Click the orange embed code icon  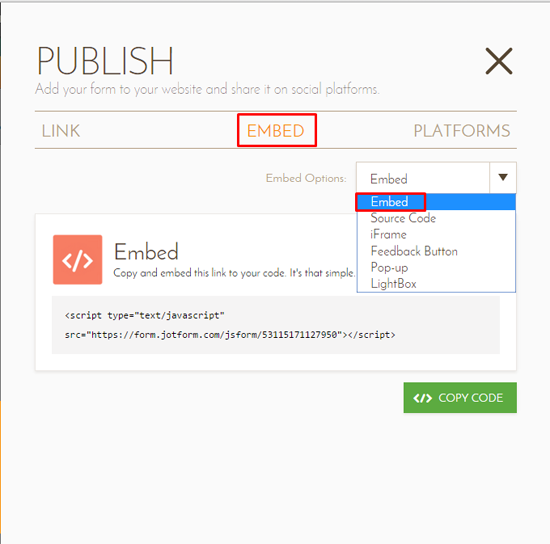pyautogui.click(x=78, y=260)
